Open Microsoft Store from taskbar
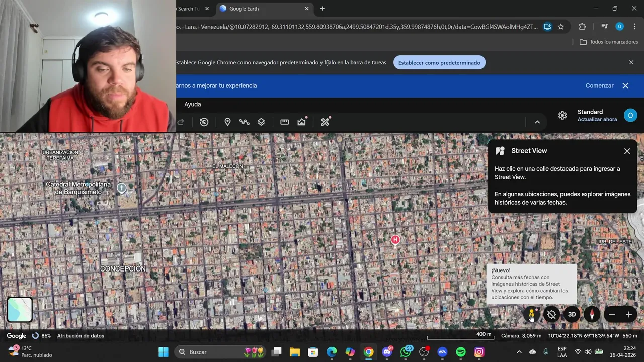The image size is (644, 362). coord(313,352)
